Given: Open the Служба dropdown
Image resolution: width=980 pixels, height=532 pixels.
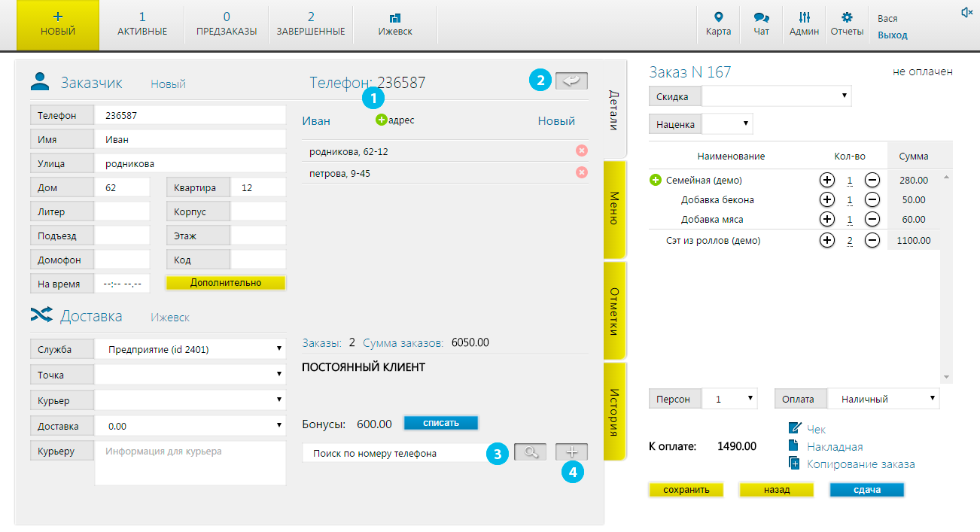Looking at the screenshot, I should (190, 349).
